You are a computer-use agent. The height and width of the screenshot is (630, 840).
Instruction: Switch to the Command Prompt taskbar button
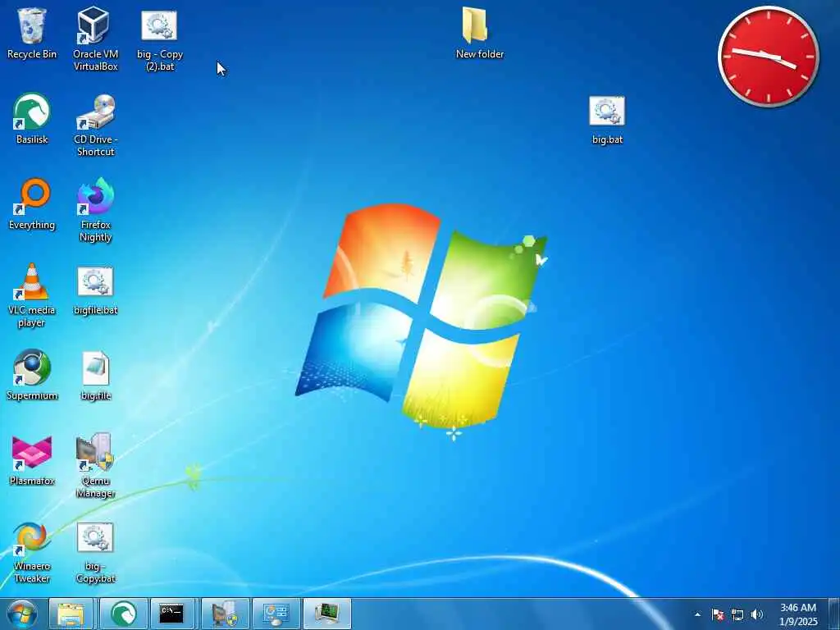172,614
